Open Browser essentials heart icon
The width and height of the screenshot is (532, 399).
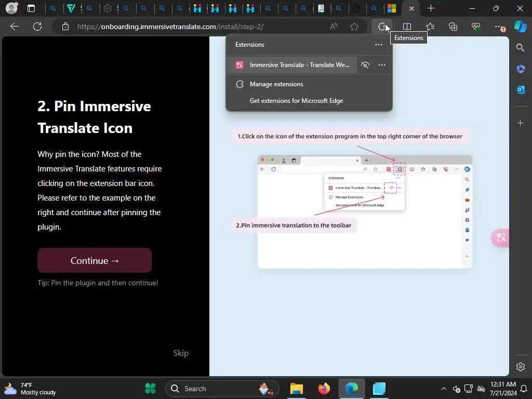[476, 26]
